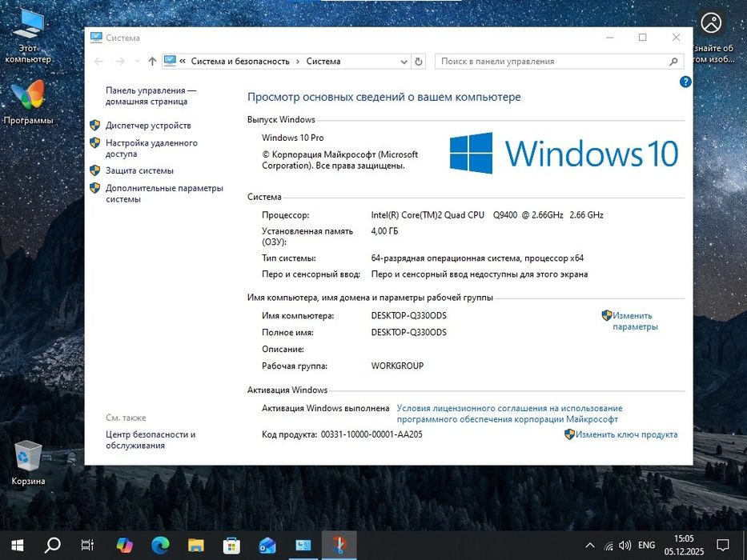Screen dimensions: 747x560
Task: Click Имя компьютера value DESKTOP-Q330ODS
Action: pyautogui.click(x=409, y=315)
